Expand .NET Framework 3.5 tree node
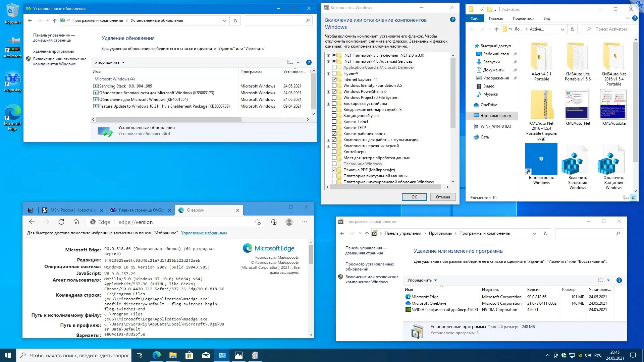The image size is (644, 362). [x=329, y=56]
